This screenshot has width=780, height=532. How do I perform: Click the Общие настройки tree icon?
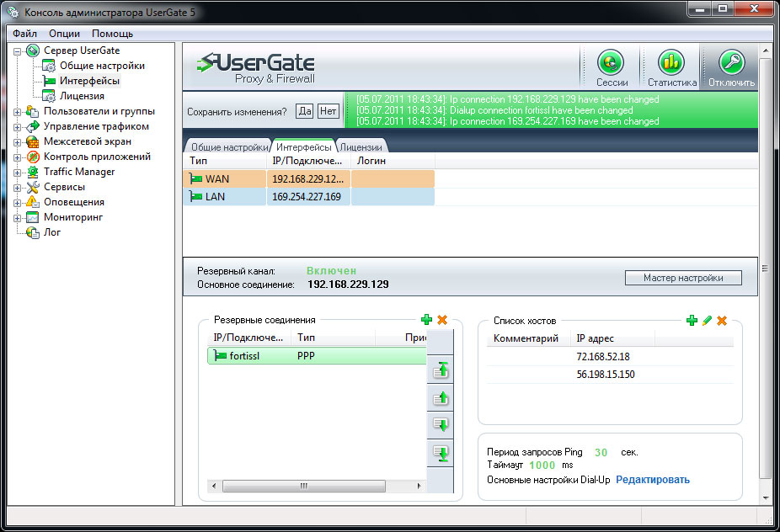coord(49,66)
